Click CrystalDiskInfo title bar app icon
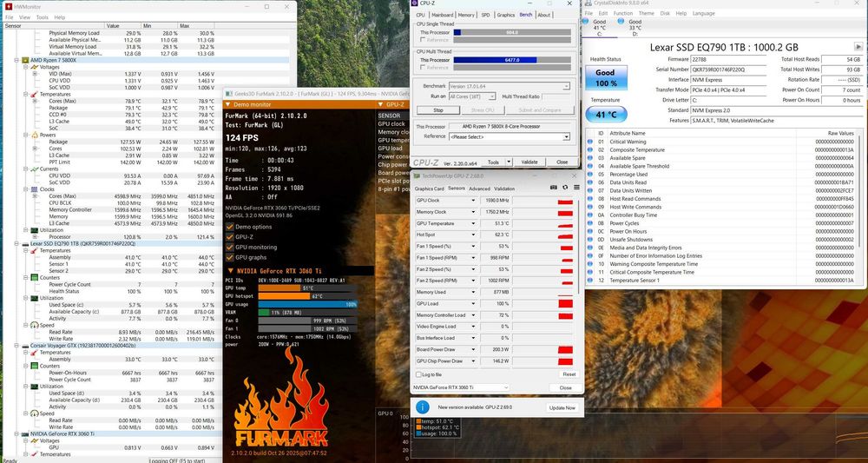Image resolution: width=868 pixels, height=463 pixels. click(x=588, y=3)
